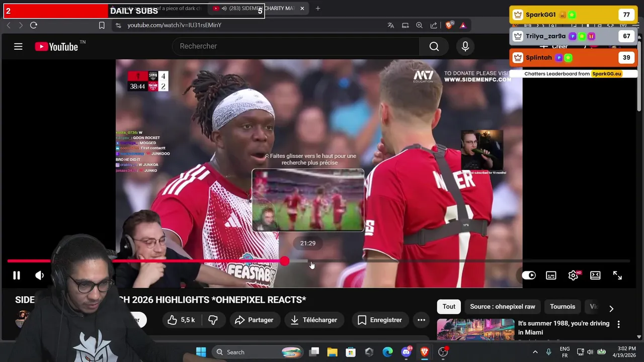Open Brave browser taskbar icon

tap(424, 352)
